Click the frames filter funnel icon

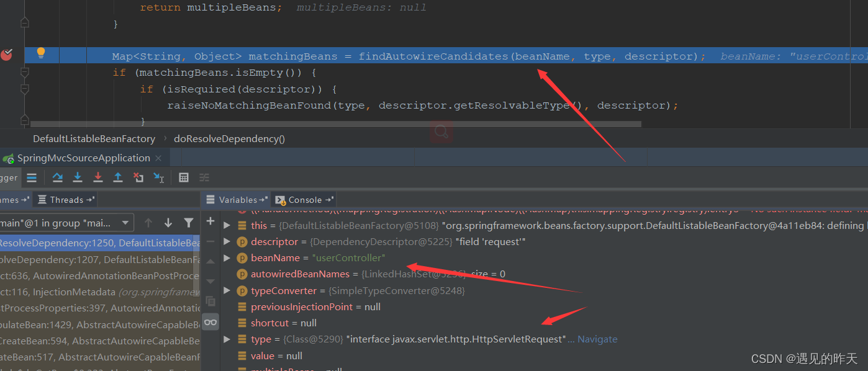click(189, 223)
